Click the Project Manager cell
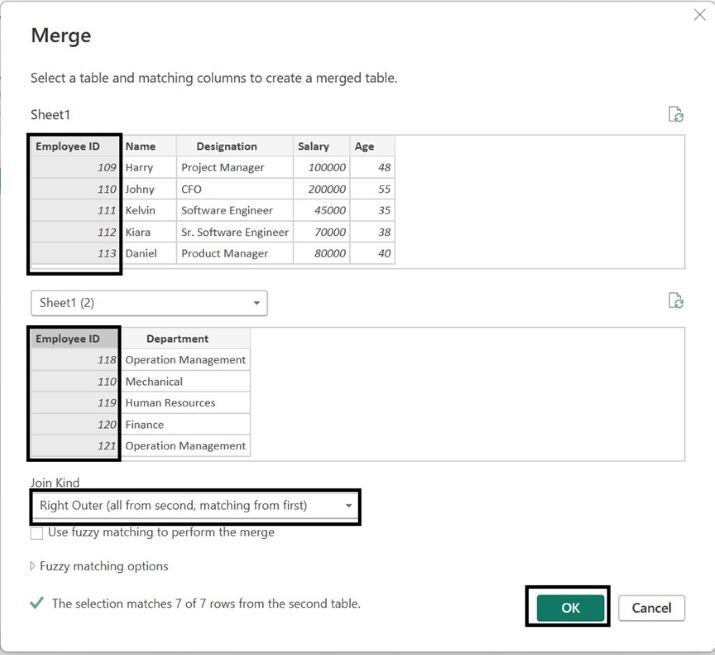Image resolution: width=715 pixels, height=655 pixels. (x=223, y=168)
